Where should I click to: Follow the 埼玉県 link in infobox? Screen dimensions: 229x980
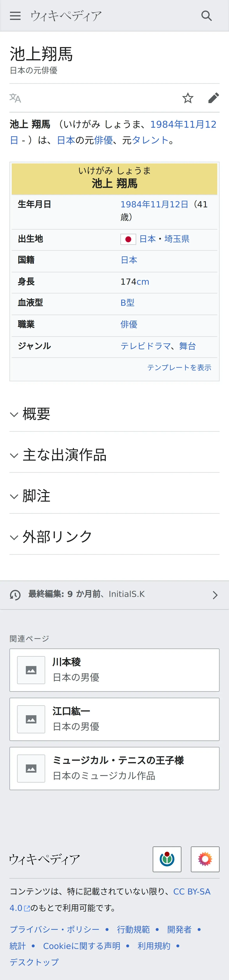[x=177, y=239]
